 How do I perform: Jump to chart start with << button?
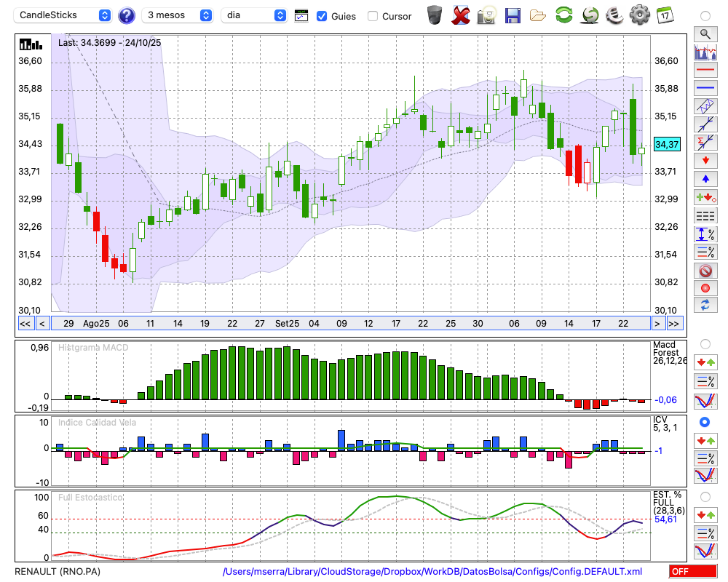coord(25,324)
